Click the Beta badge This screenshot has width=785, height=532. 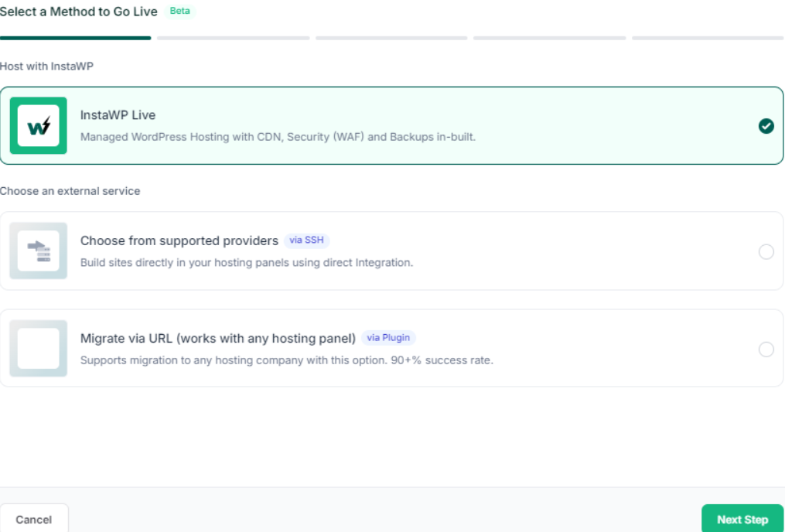pyautogui.click(x=179, y=11)
